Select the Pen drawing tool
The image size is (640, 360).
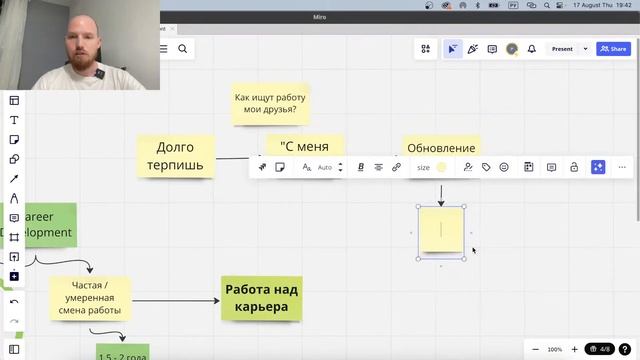(x=14, y=198)
